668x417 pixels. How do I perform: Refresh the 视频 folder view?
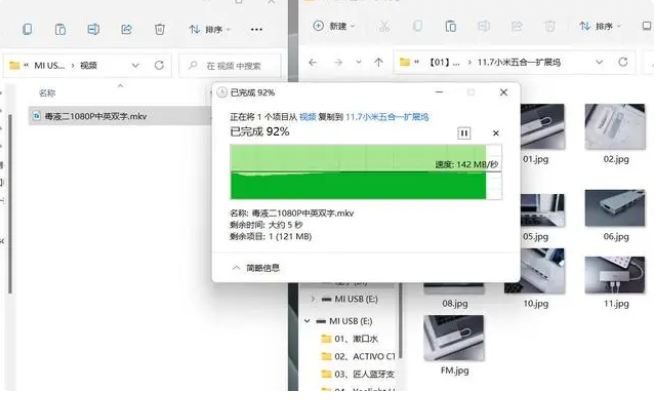[160, 65]
